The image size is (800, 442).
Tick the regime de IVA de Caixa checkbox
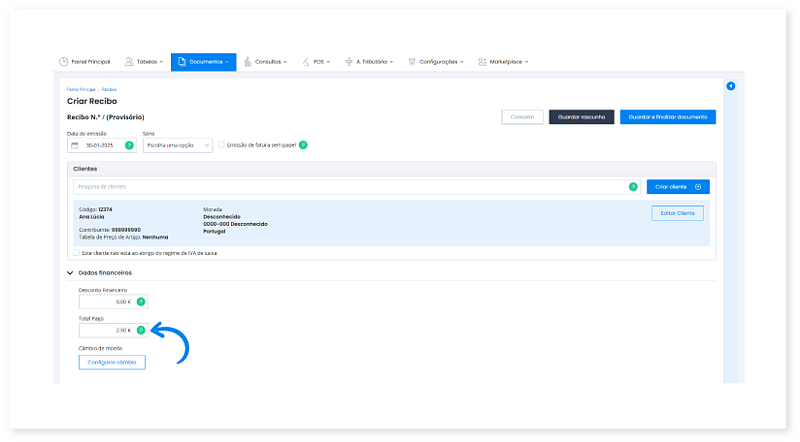pyautogui.click(x=77, y=253)
